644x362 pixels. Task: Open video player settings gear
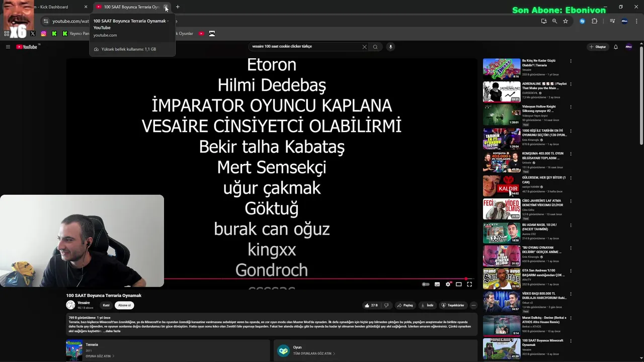point(448,284)
